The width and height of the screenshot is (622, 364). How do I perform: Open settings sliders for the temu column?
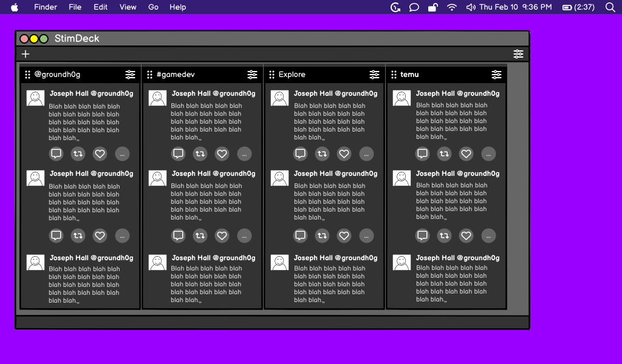tap(497, 75)
